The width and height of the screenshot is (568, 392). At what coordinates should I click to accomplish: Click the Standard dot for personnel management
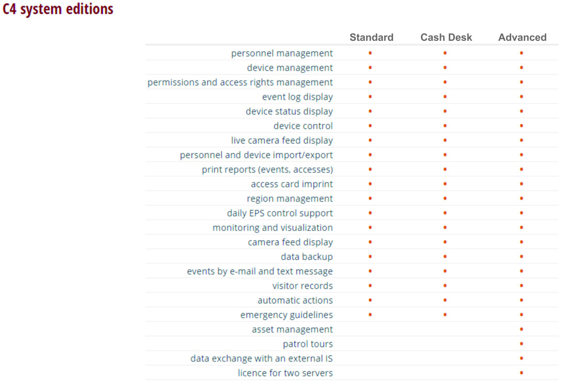370,53
